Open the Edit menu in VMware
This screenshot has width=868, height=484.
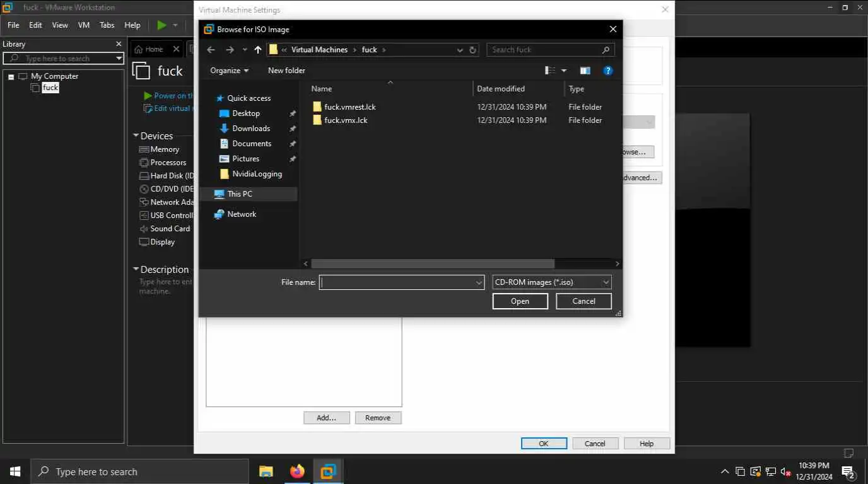(35, 25)
